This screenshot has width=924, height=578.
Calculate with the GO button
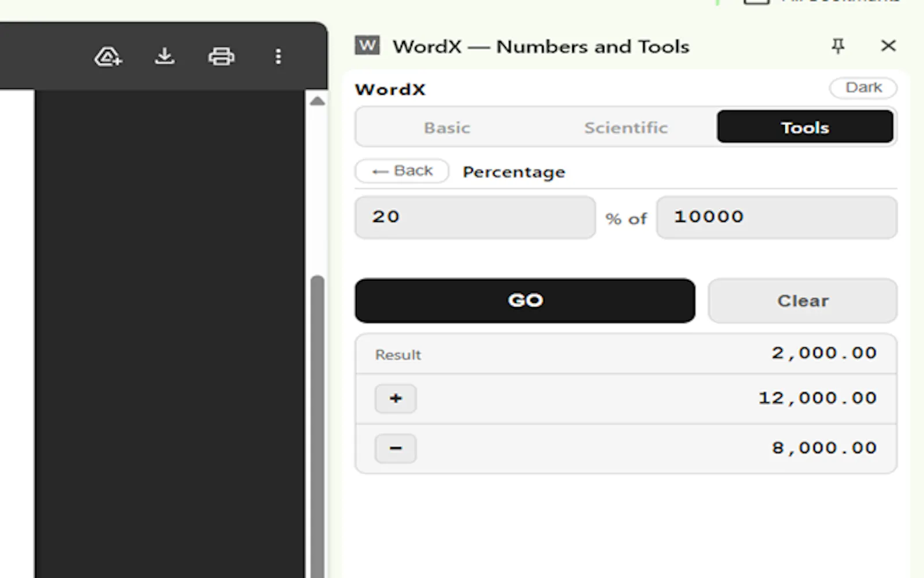[525, 301]
